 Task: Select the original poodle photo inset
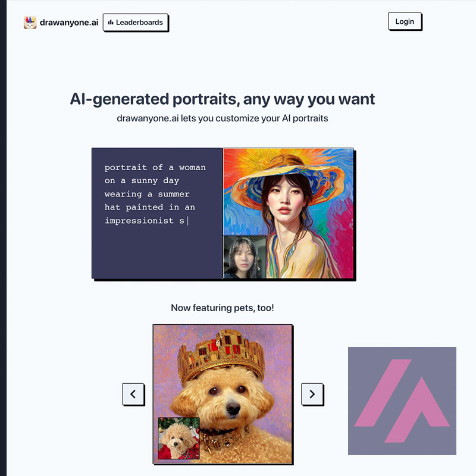click(179, 438)
